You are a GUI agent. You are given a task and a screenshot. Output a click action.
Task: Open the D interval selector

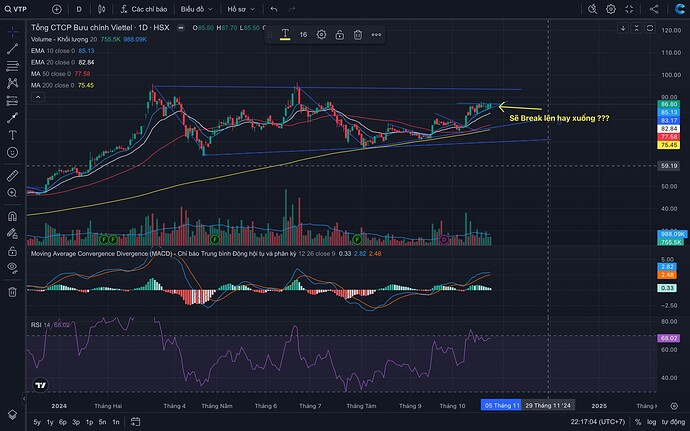coord(79,9)
